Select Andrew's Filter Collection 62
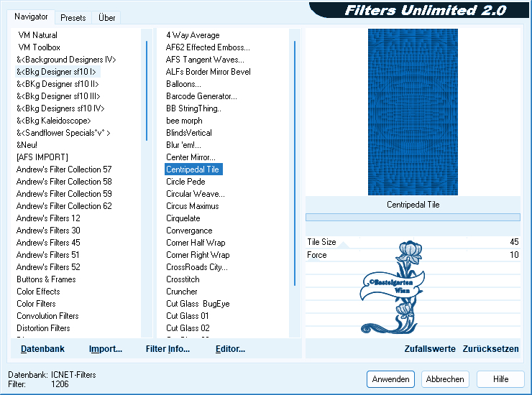The width and height of the screenshot is (532, 395). pyautogui.click(x=64, y=206)
